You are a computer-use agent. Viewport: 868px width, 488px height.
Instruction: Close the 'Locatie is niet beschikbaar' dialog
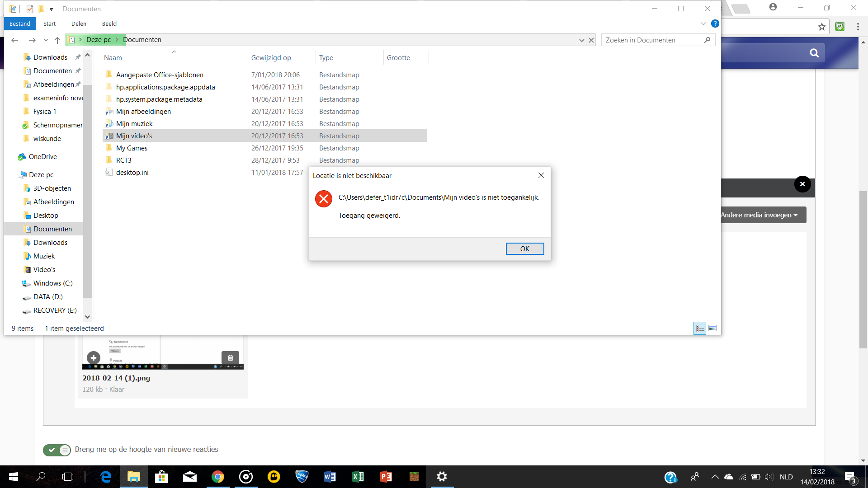541,175
